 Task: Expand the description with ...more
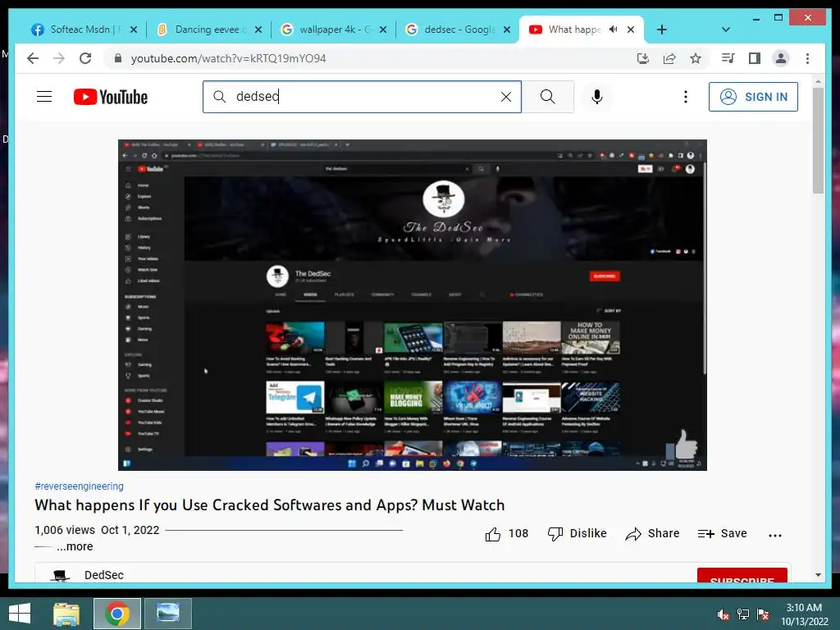click(x=75, y=546)
